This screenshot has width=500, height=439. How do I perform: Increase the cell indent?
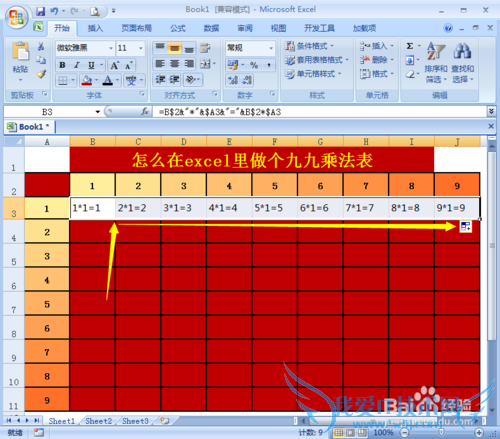click(x=175, y=79)
